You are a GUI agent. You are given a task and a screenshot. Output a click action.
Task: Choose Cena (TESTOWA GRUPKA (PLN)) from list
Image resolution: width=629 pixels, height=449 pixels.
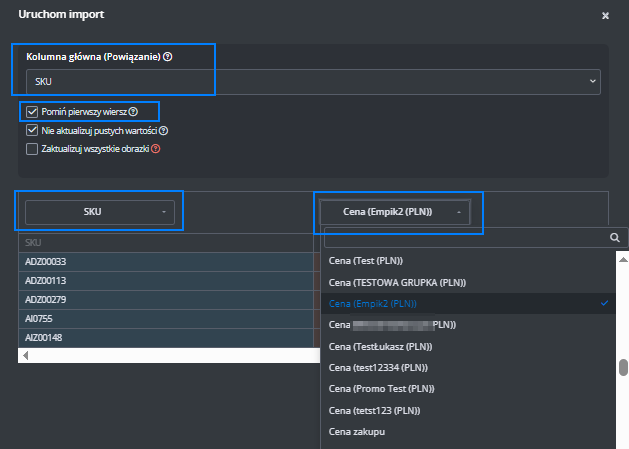pyautogui.click(x=397, y=282)
